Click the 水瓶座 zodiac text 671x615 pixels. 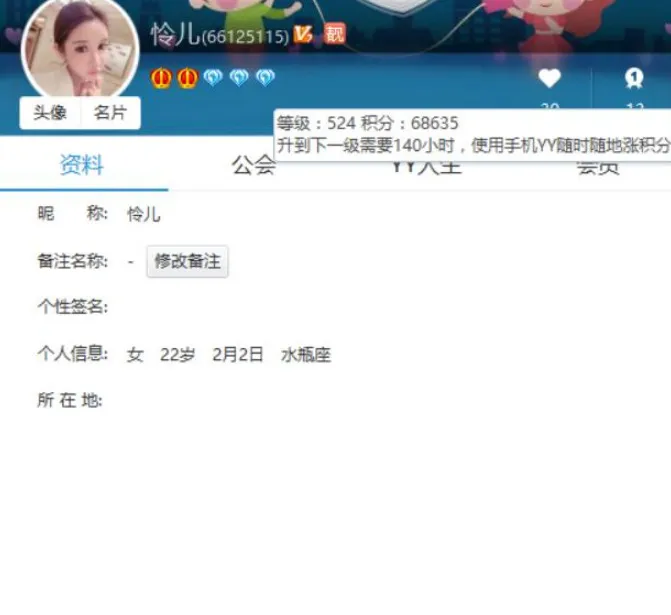306,355
